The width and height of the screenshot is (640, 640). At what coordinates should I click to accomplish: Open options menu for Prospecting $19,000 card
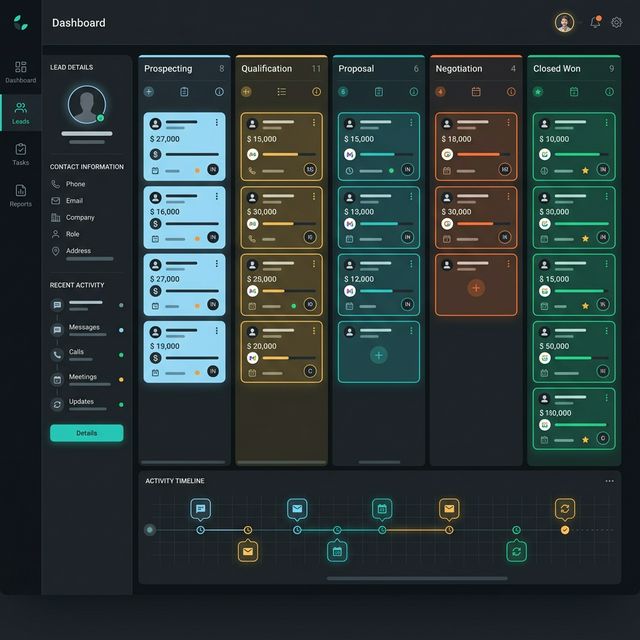[x=216, y=331]
